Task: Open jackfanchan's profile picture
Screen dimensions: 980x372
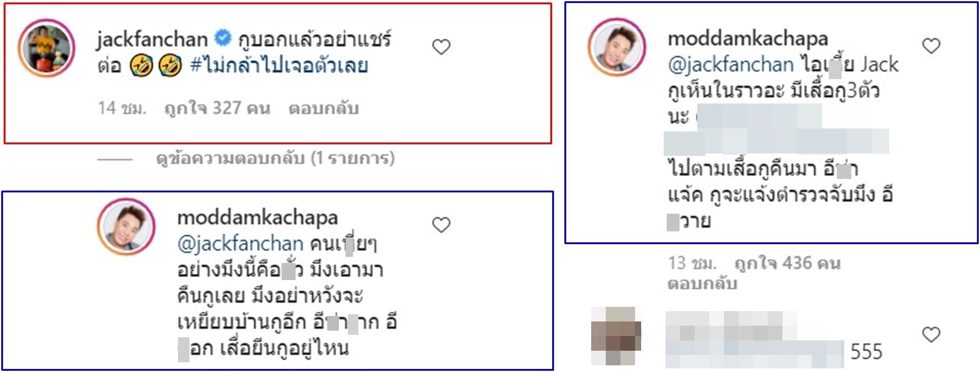Action: [x=46, y=47]
